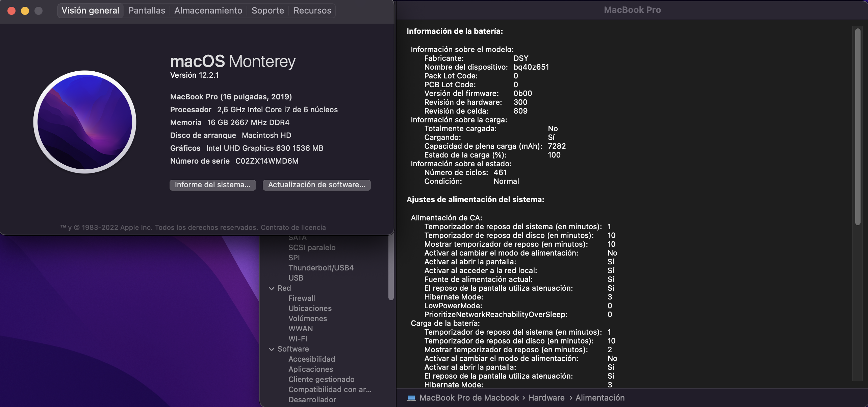Select Compatibilidad con ar... in sidebar

(330, 389)
